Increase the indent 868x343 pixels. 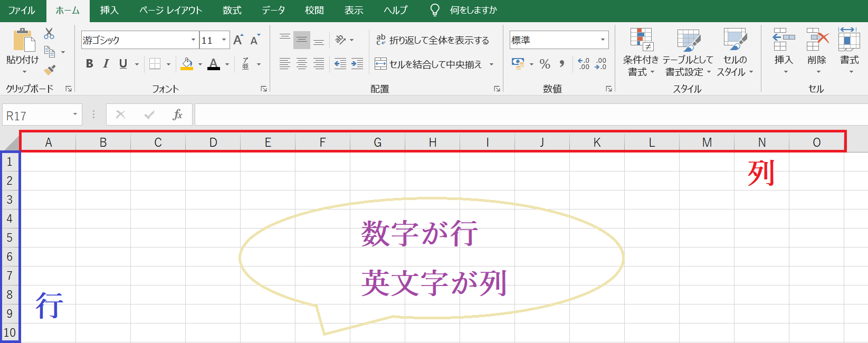[357, 64]
